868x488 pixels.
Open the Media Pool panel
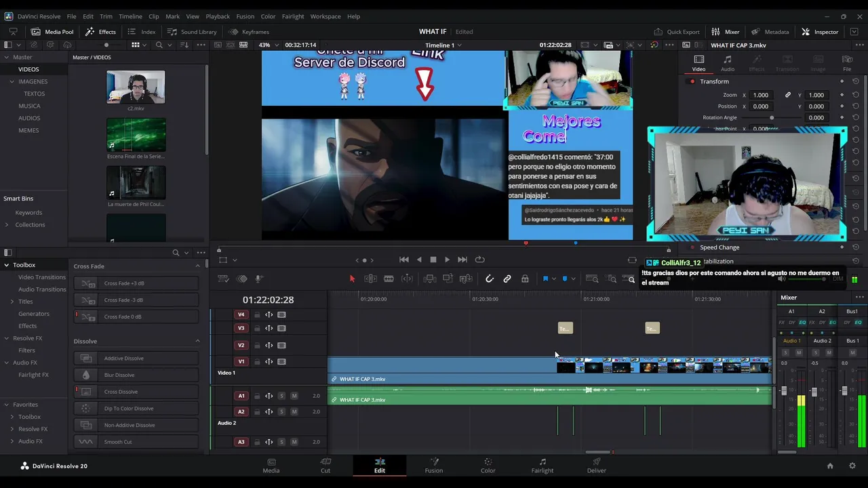click(52, 32)
